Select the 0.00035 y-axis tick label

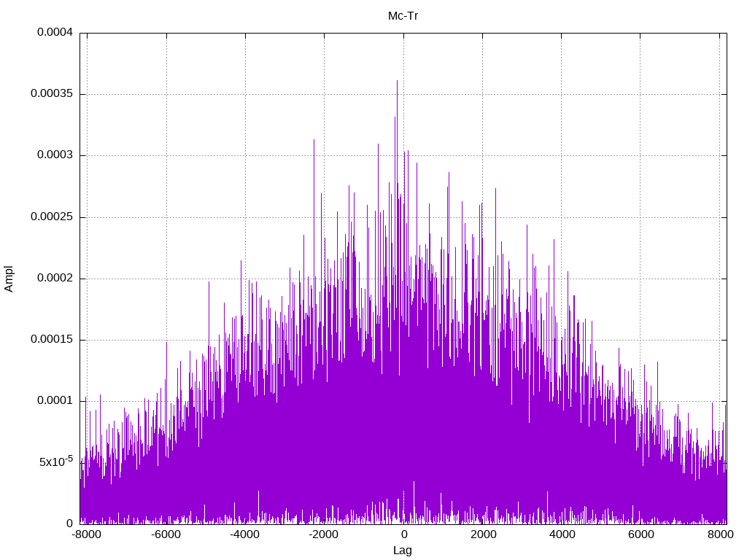point(52,94)
